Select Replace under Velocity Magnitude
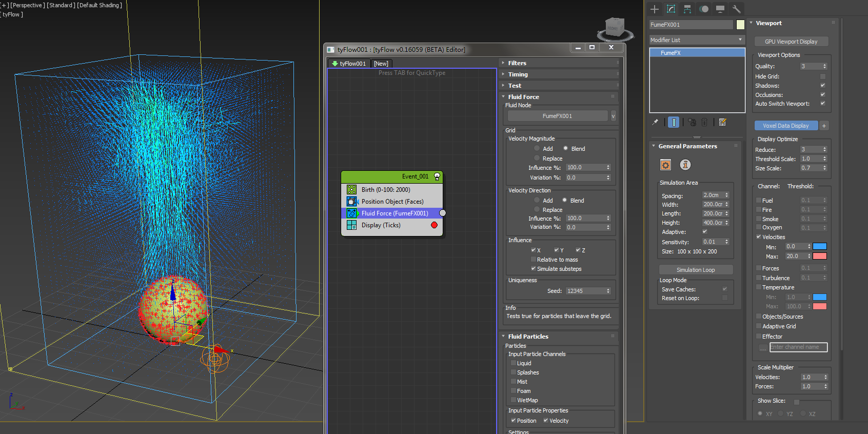This screenshot has width=868, height=434. click(x=537, y=159)
